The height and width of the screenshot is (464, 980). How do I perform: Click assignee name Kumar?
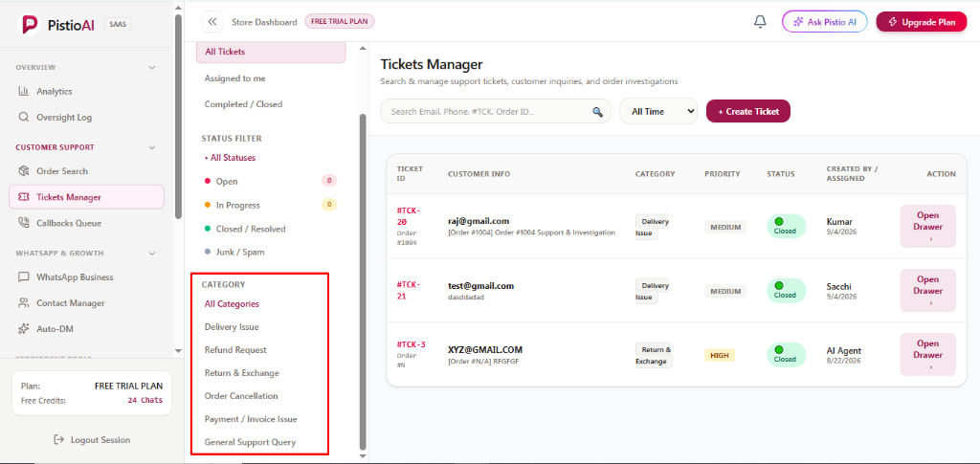[x=839, y=221]
